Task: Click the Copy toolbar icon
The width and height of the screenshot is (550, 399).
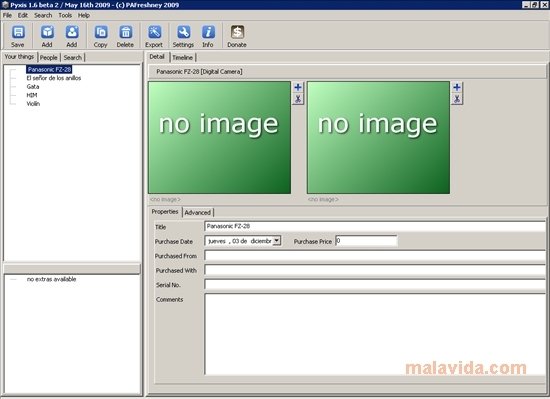Action: click(x=101, y=32)
